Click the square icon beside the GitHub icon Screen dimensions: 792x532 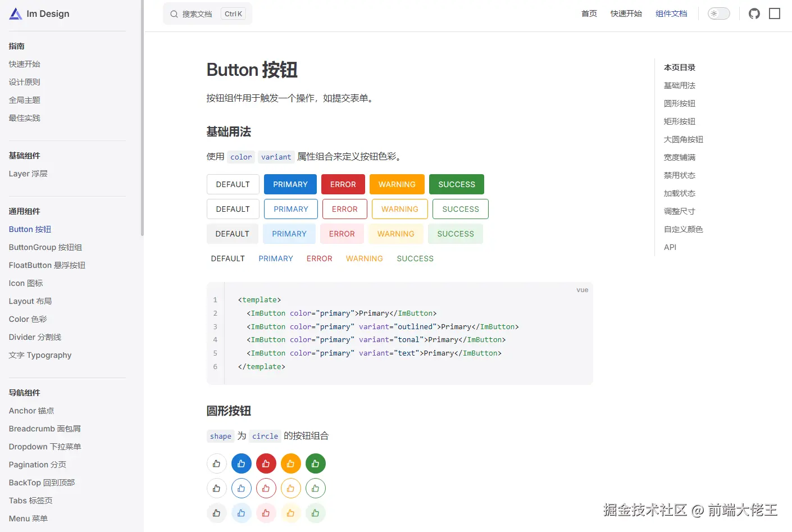pyautogui.click(x=775, y=13)
